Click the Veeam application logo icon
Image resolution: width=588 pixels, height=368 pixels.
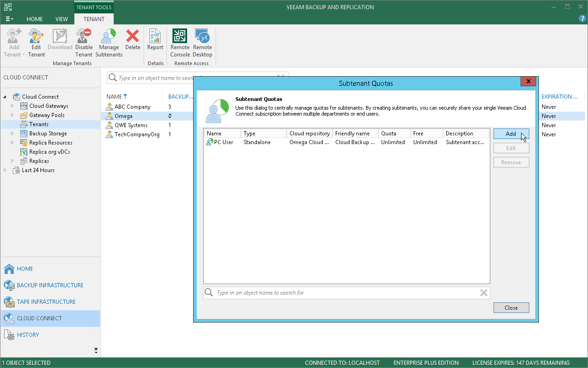(x=7, y=7)
